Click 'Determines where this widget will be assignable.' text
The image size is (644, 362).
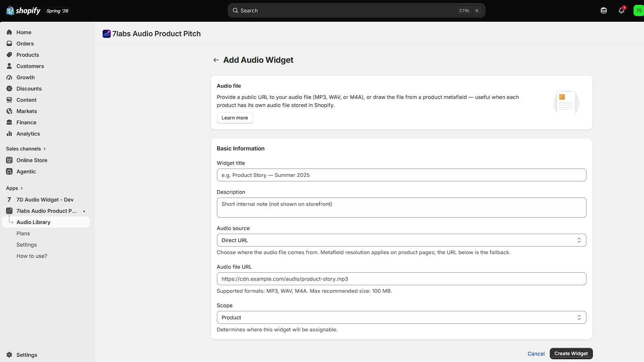click(x=277, y=329)
